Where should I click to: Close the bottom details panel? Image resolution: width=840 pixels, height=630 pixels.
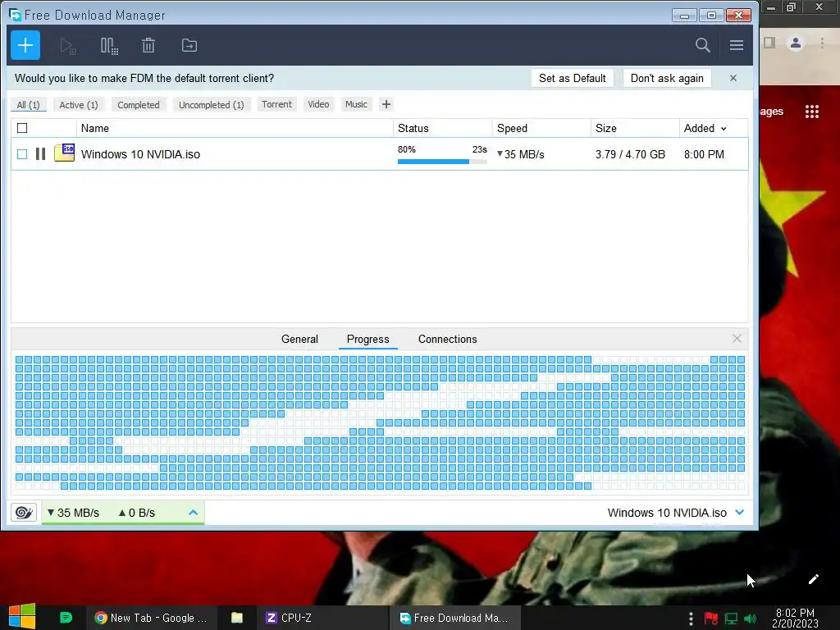tap(737, 339)
